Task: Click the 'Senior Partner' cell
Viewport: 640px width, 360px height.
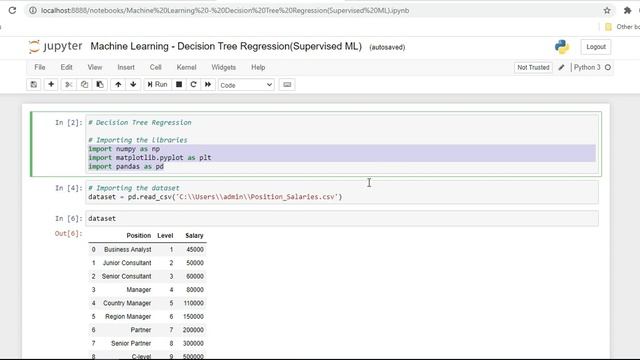Action: click(x=131, y=343)
